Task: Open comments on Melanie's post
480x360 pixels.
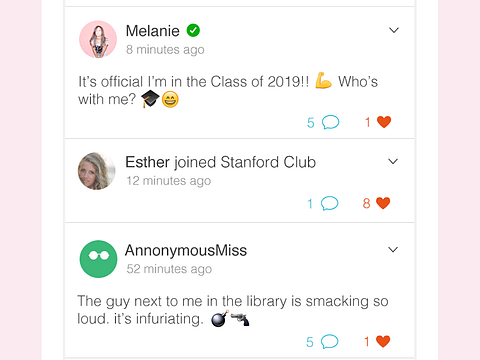Action: tap(330, 122)
